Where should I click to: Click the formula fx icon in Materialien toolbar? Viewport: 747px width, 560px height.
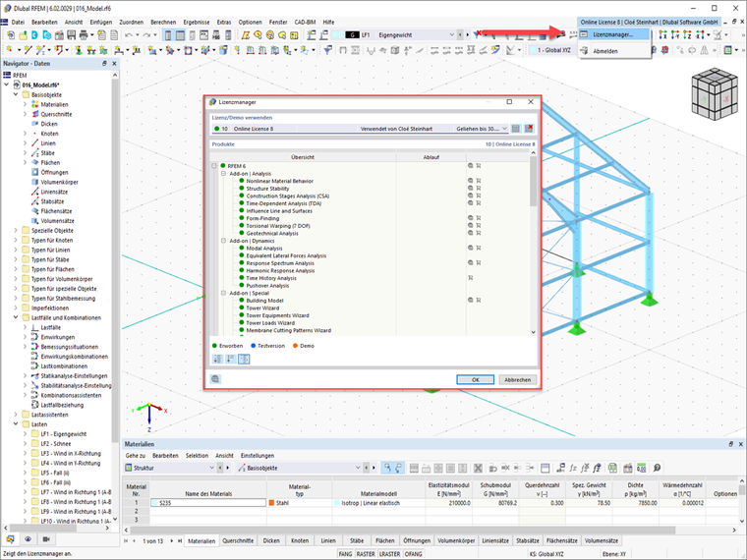[573, 468]
